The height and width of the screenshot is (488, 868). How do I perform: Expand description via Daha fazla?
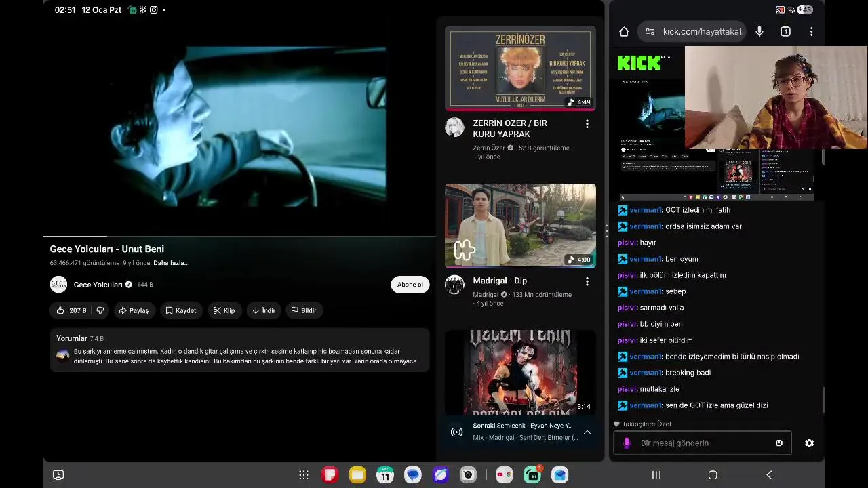(x=171, y=263)
